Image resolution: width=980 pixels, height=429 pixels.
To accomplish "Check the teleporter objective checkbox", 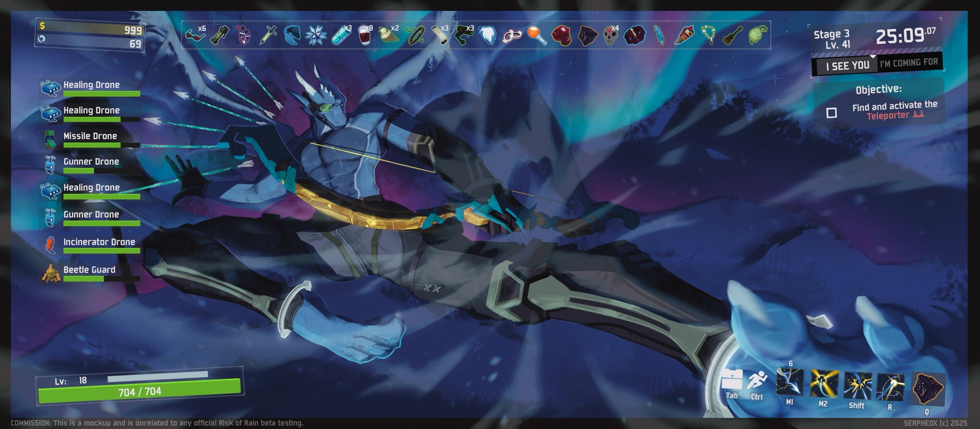I will (832, 113).
